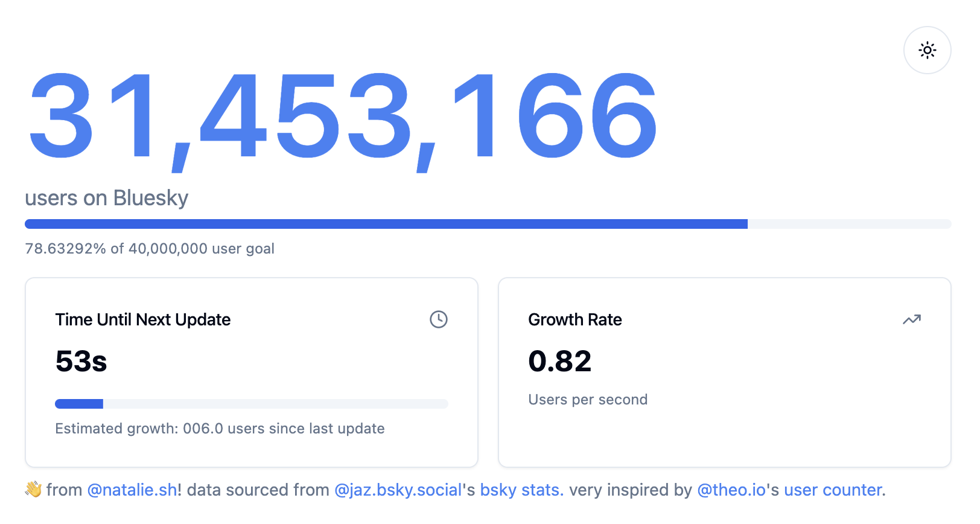Viewport: 980px width, 524px height.
Task: Toggle the light/dark theme sun button
Action: coord(927,50)
